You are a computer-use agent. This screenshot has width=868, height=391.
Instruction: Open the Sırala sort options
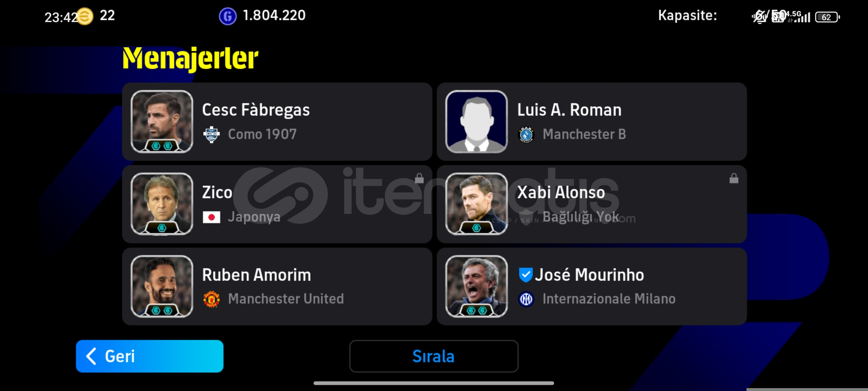tap(434, 356)
